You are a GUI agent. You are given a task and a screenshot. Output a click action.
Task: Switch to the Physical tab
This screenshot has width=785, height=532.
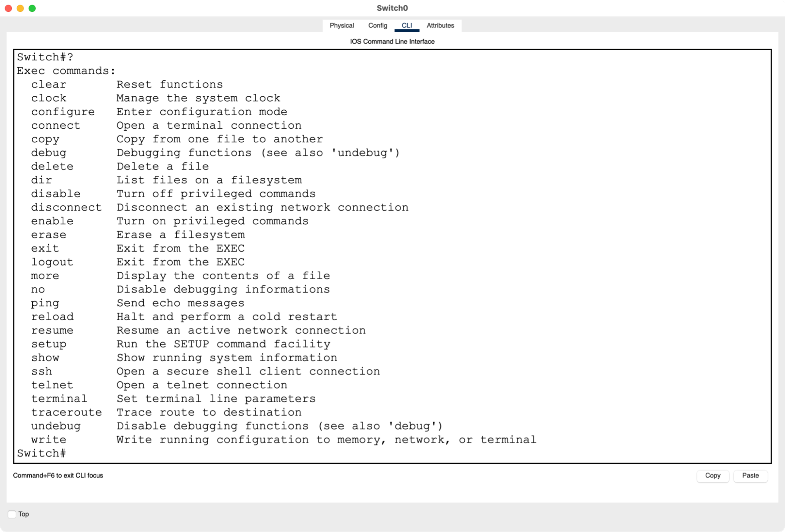[x=341, y=25]
